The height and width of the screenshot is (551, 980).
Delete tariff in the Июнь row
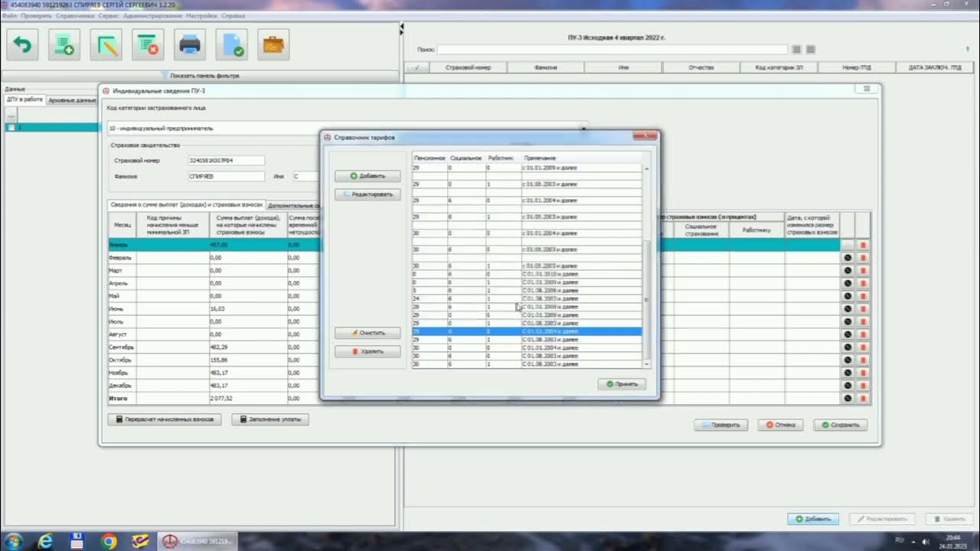pyautogui.click(x=863, y=309)
